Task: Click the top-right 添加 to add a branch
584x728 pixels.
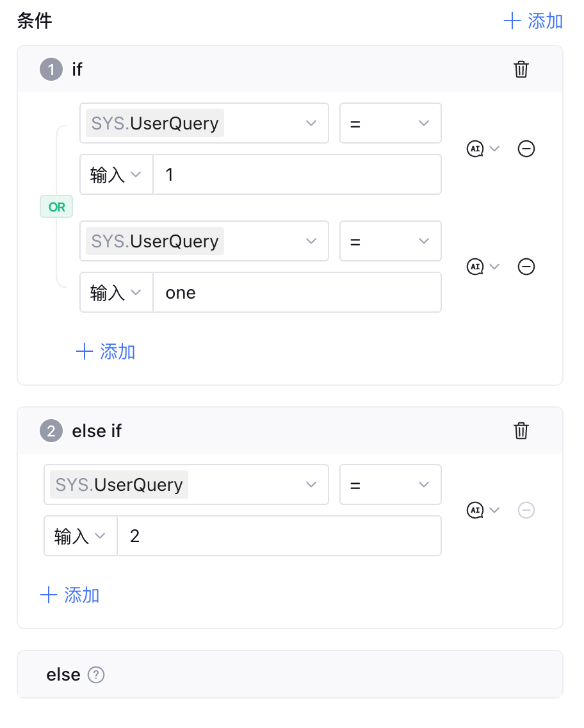Action: point(533,21)
